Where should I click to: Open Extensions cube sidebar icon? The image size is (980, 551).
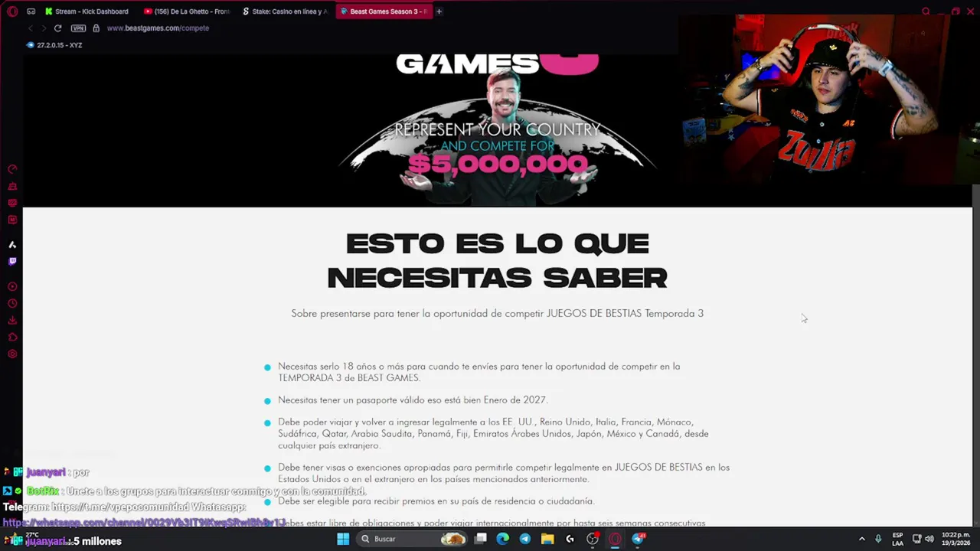coord(12,337)
